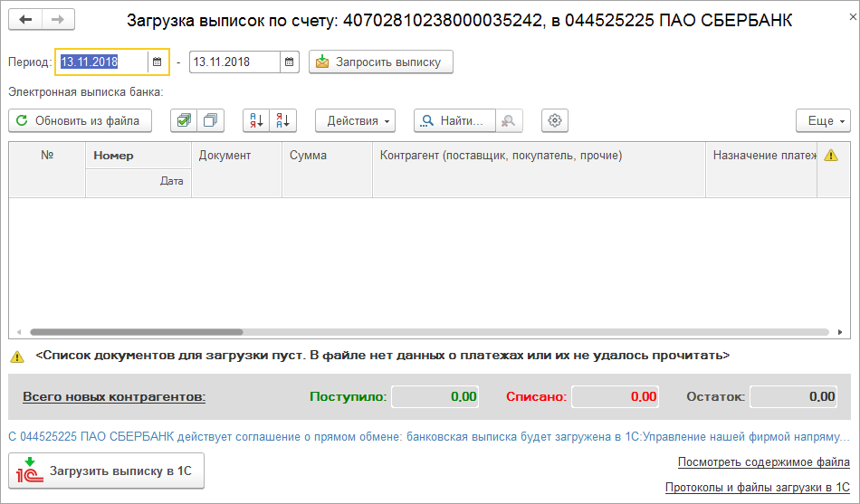Open Посмотреть содержимое файла link

pyautogui.click(x=763, y=462)
